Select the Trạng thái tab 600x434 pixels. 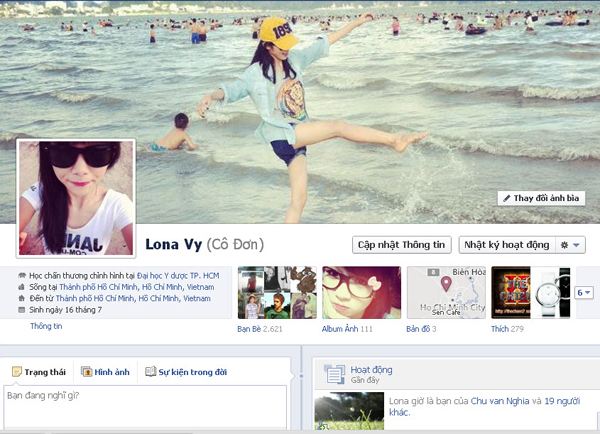pos(39,372)
